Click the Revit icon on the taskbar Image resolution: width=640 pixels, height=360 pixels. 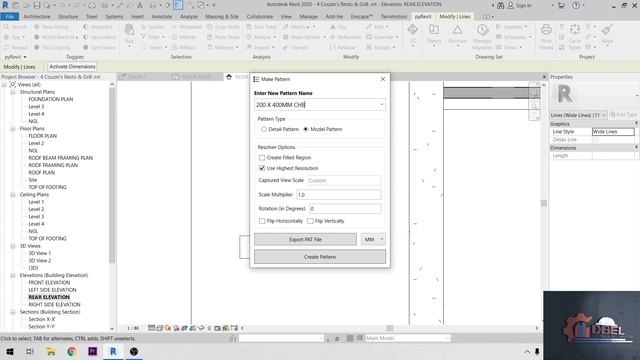click(x=113, y=351)
